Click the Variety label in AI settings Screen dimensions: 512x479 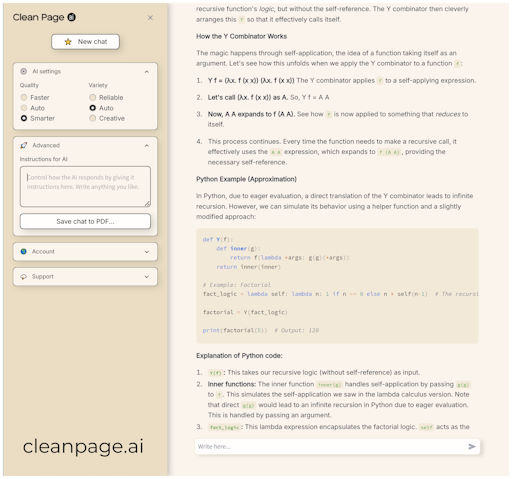98,85
